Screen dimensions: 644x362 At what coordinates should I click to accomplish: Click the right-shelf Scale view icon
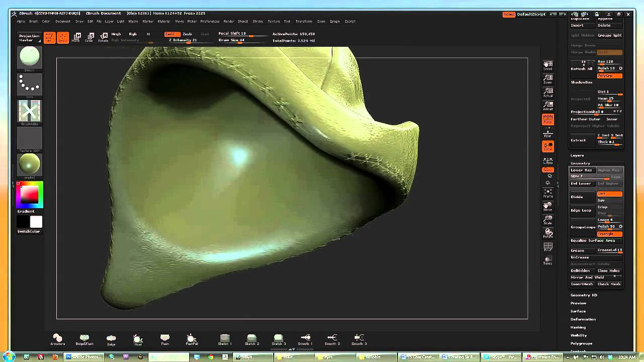tap(548, 220)
